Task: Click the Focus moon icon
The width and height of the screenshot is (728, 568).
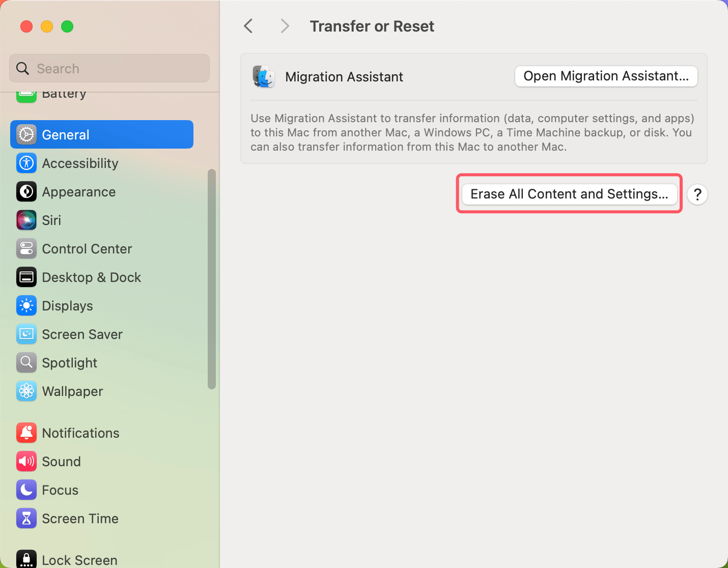Action: [26, 490]
